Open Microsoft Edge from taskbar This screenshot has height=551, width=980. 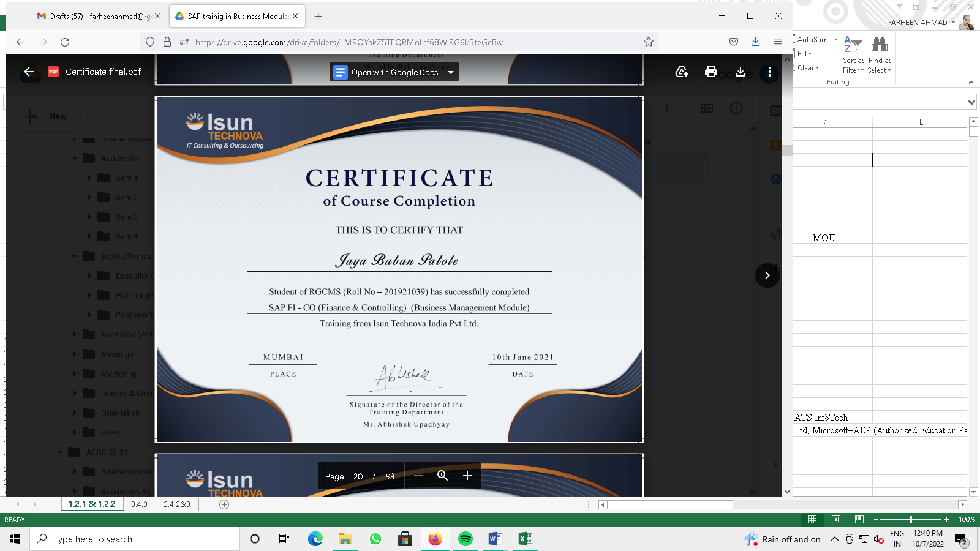[315, 539]
